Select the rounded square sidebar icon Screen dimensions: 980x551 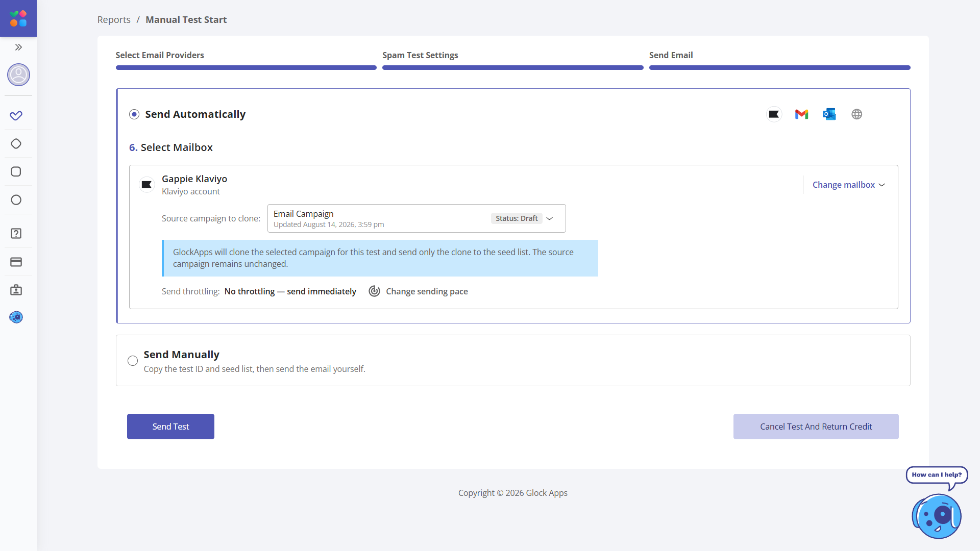(x=16, y=172)
